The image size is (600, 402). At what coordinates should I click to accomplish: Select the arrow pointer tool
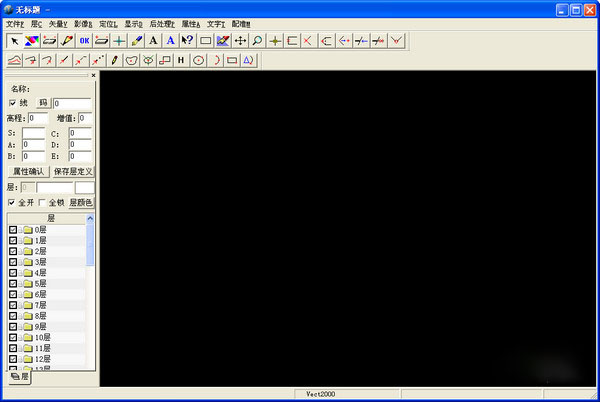pyautogui.click(x=14, y=41)
